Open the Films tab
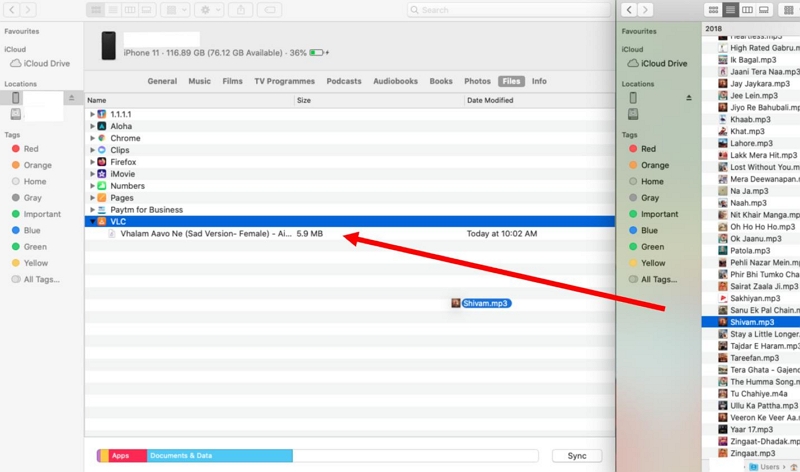800x472 pixels. click(x=233, y=81)
